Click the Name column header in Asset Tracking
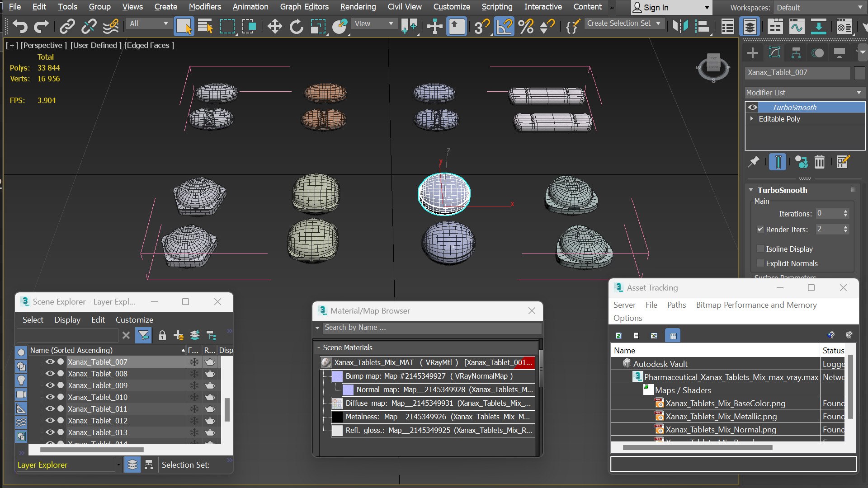Screen dimensions: 868x488 [x=715, y=351]
